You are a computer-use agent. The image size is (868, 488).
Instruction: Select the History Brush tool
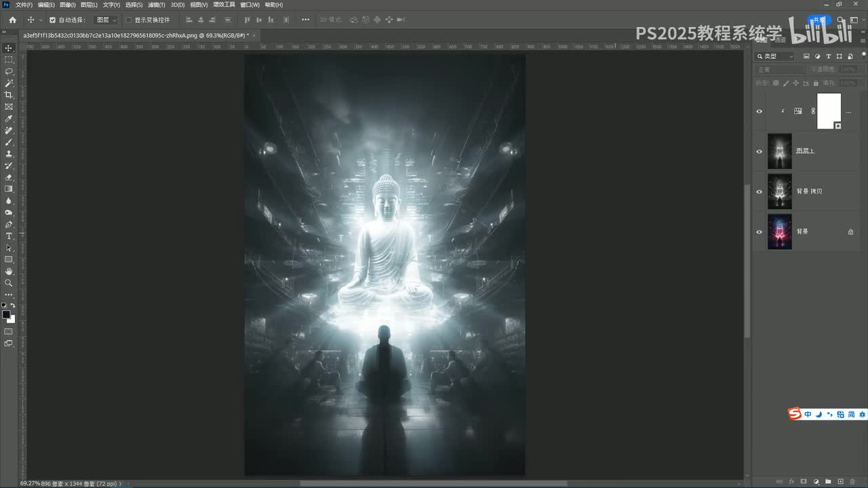click(x=9, y=165)
